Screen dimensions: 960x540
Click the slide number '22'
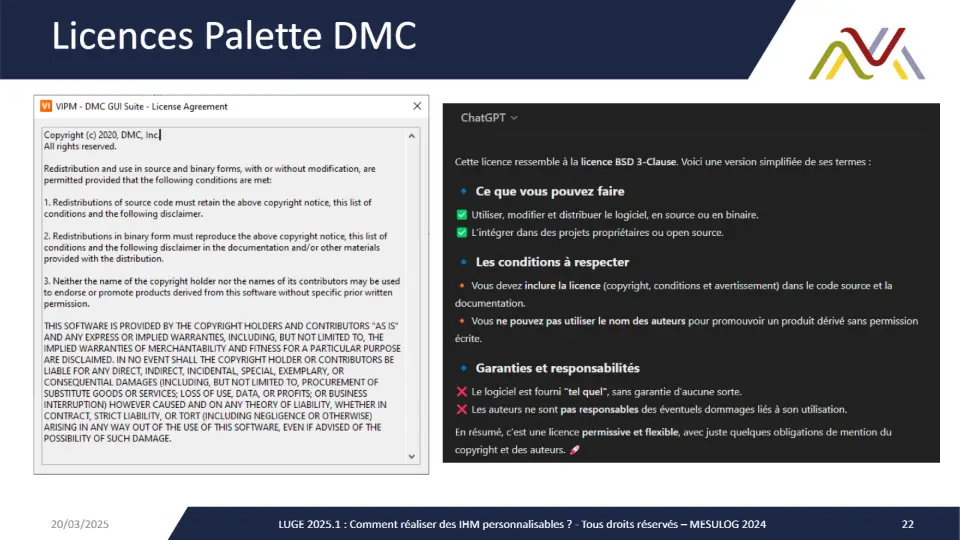coord(907,524)
